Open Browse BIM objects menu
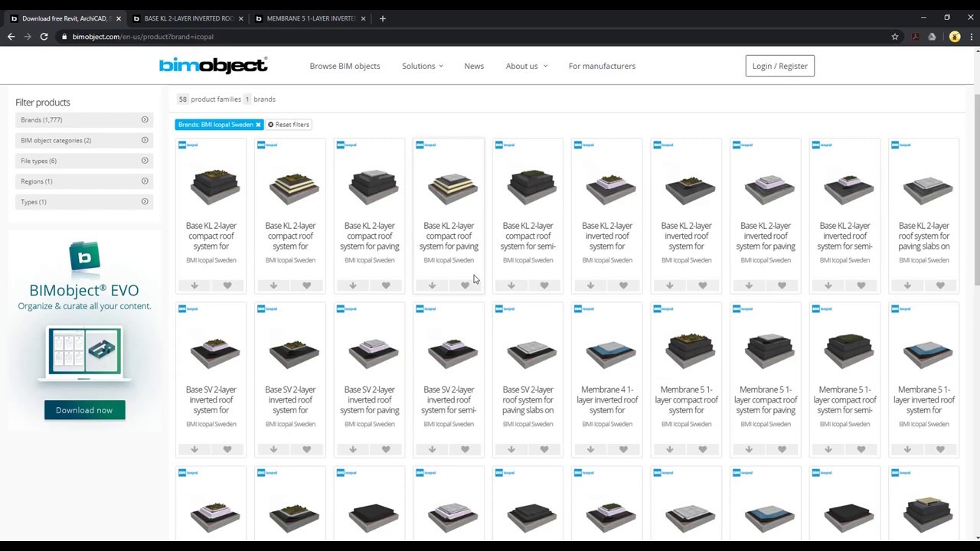 tap(345, 66)
